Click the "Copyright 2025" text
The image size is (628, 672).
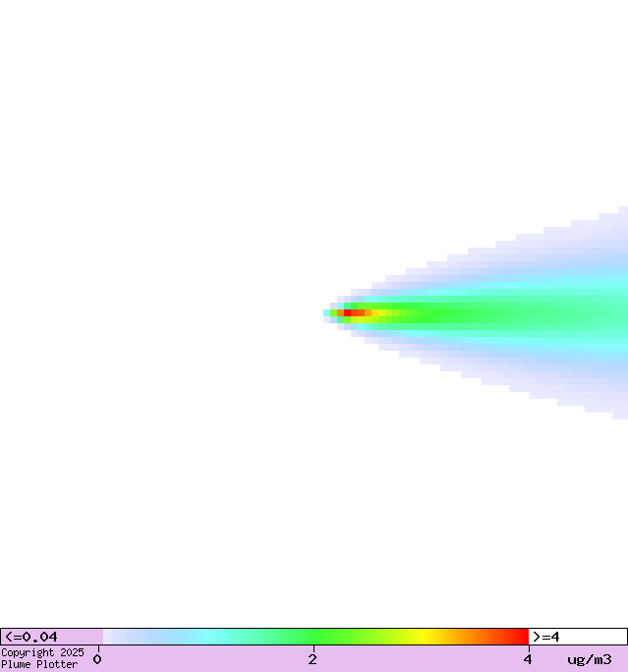(42, 652)
